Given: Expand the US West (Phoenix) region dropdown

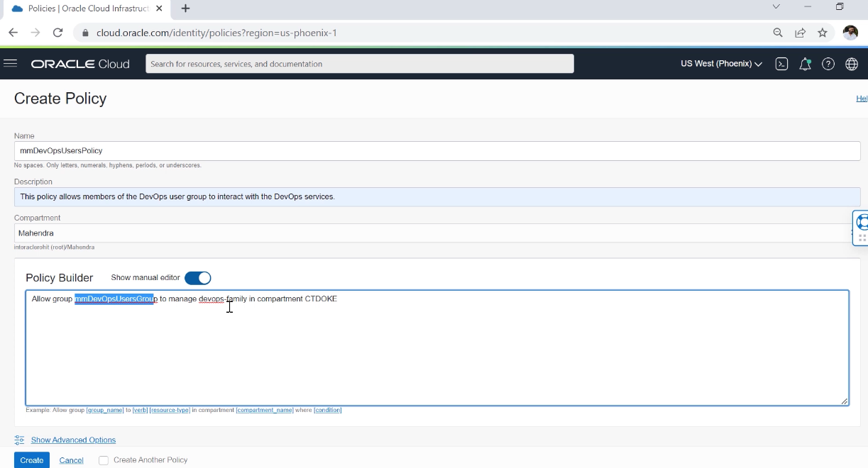Looking at the screenshot, I should [x=721, y=64].
